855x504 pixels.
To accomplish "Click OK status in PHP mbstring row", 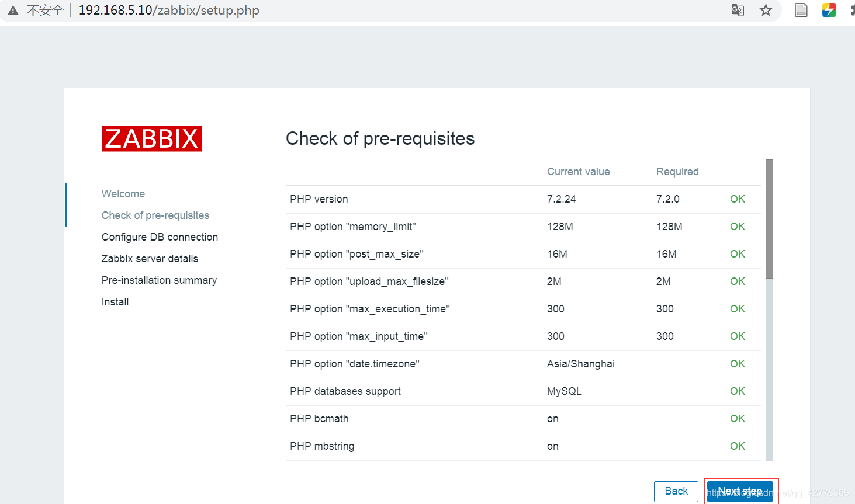I will tap(738, 446).
